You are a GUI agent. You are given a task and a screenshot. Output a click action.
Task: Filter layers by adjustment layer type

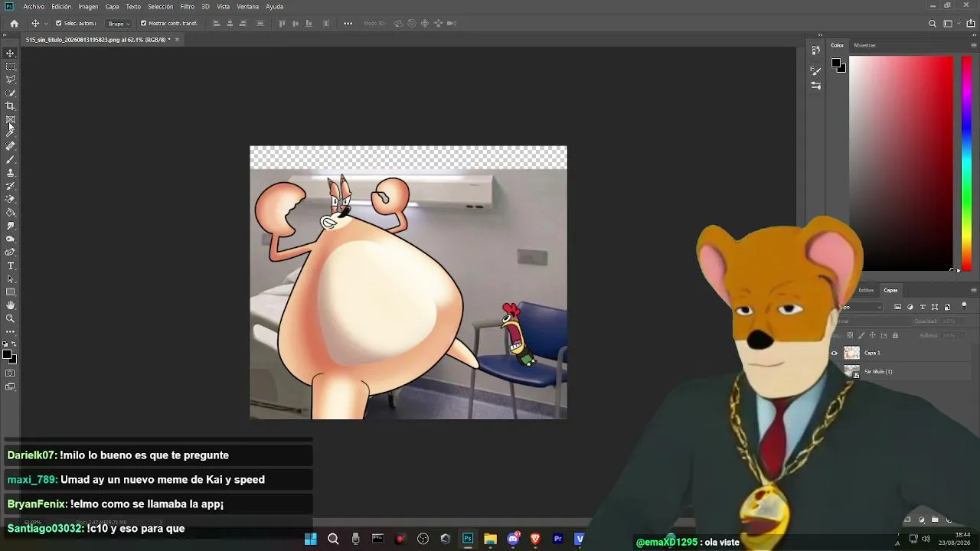910,307
